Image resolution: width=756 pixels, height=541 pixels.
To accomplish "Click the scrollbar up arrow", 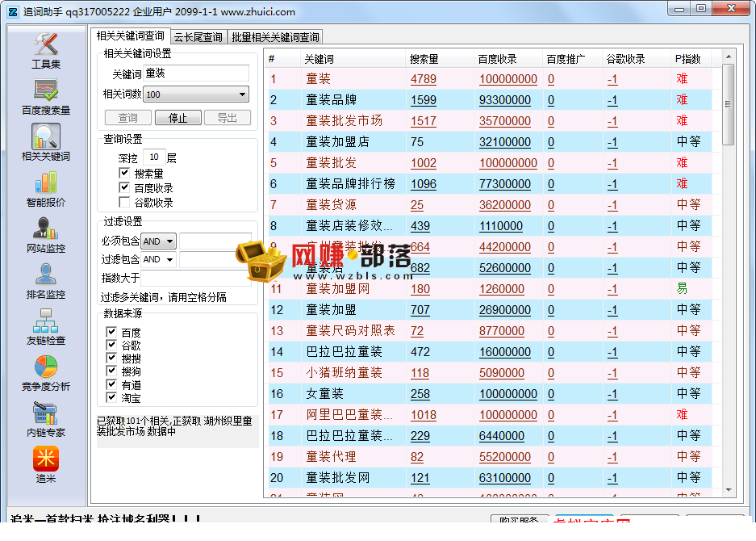I will [x=728, y=57].
